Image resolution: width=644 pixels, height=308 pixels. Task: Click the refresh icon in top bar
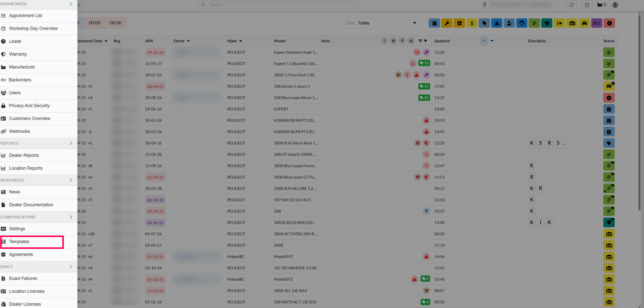click(571, 5)
